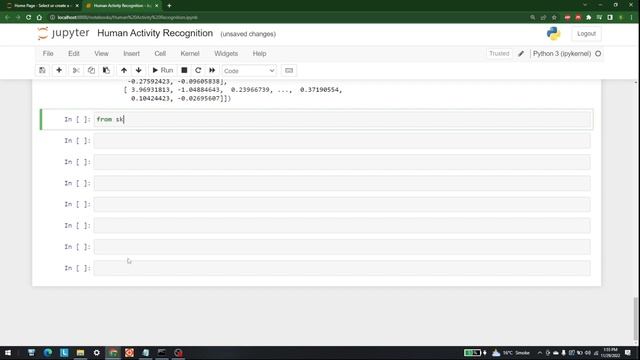640x360 pixels.
Task: Open a new browser tab
Action: coord(169,6)
